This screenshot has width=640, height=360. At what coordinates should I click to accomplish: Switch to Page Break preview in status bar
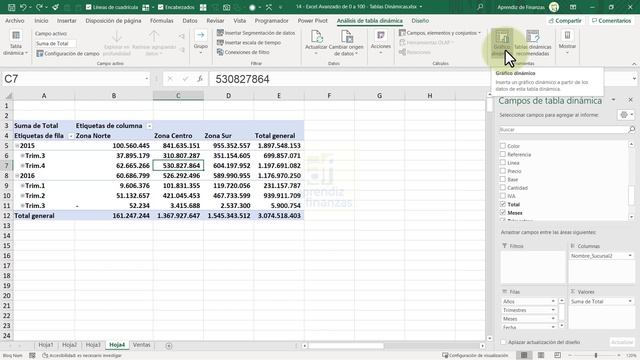(x=558, y=356)
